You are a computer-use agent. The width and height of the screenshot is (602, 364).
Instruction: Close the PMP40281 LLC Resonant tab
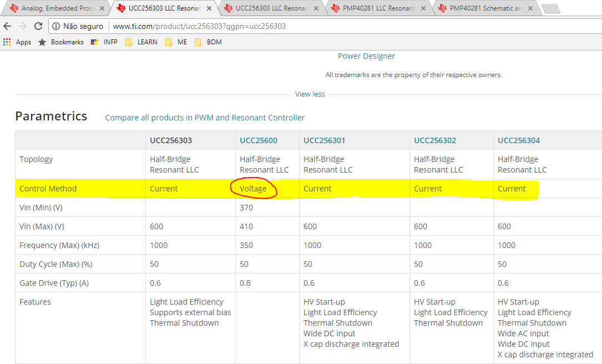[x=423, y=8]
